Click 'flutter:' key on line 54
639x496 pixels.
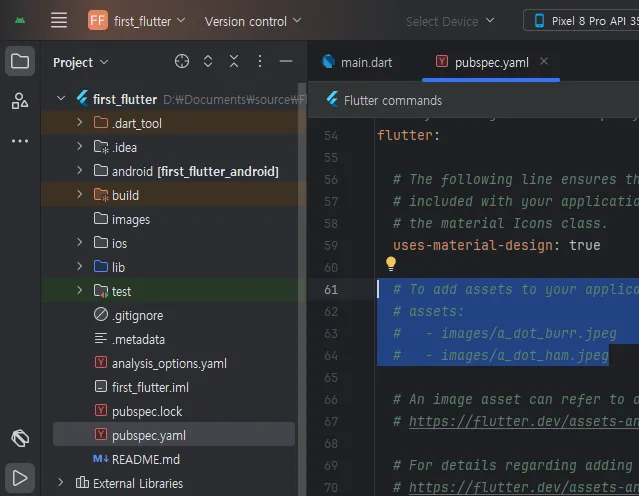[x=409, y=135]
